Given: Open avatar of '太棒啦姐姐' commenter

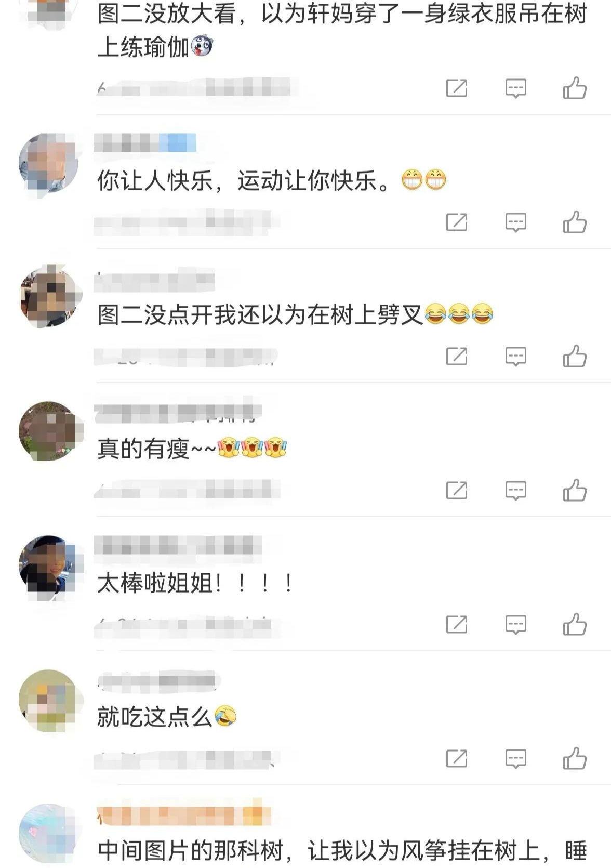Looking at the screenshot, I should pyautogui.click(x=50, y=565).
